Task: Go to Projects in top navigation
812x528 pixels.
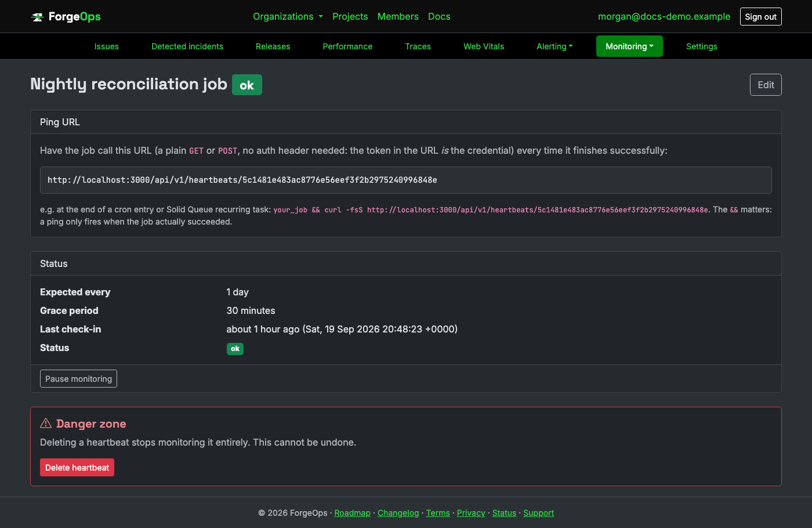Action: [350, 16]
